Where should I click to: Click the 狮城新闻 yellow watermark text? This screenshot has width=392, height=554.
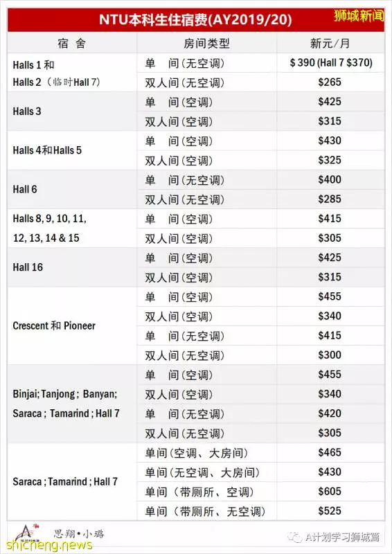[359, 16]
